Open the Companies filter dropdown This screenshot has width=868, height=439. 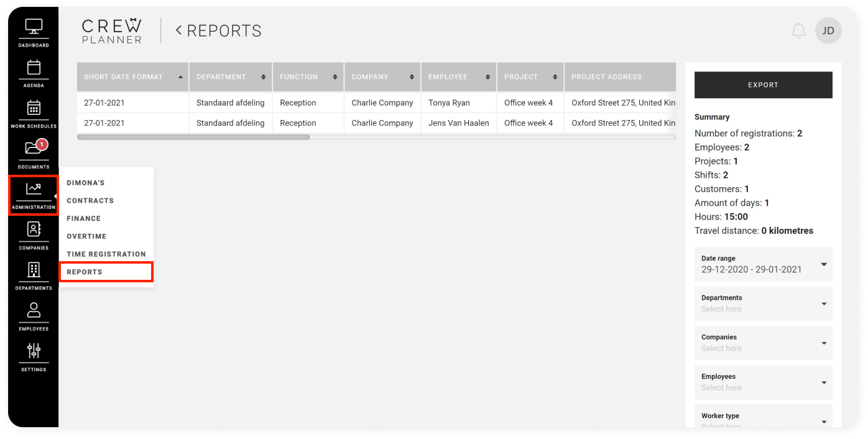pyautogui.click(x=763, y=343)
